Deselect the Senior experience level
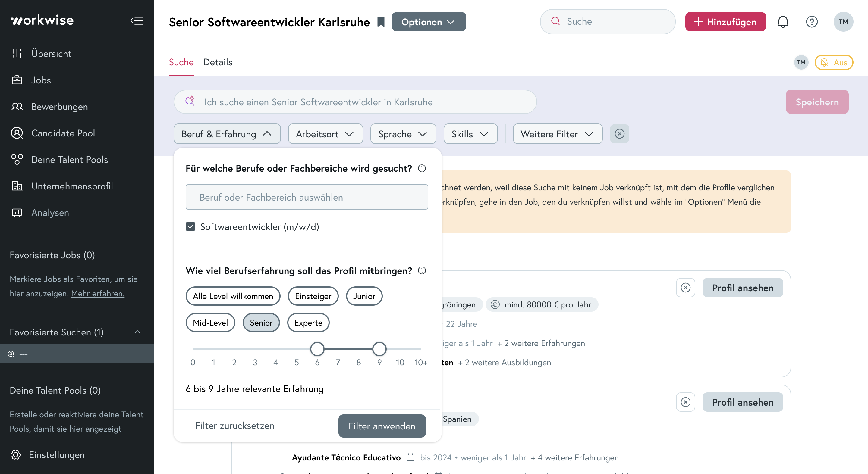 point(261,323)
